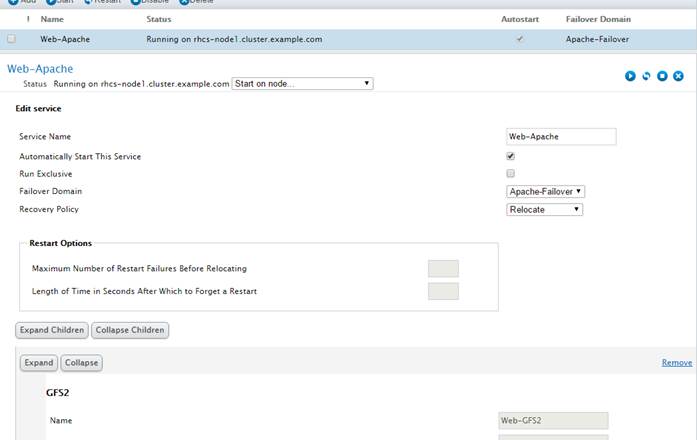Click the GFS2 Name field Web-GFS2
The width and height of the screenshot is (697, 440).
pos(553,420)
